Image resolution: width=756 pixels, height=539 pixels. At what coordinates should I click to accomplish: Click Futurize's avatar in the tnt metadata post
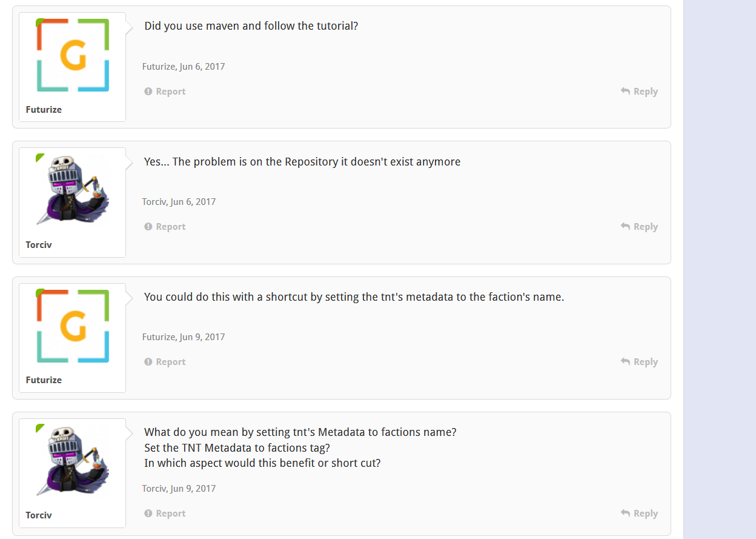pos(73,326)
